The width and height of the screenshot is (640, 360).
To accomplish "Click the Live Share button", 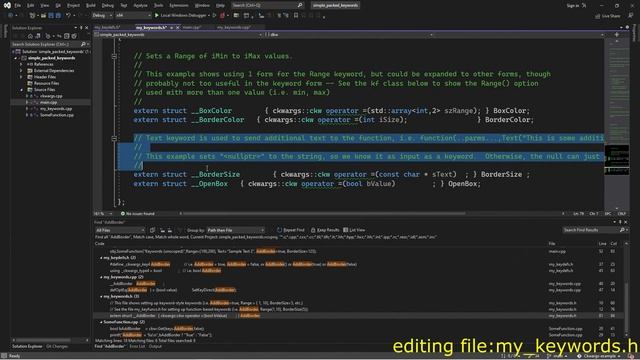I will point(608,16).
